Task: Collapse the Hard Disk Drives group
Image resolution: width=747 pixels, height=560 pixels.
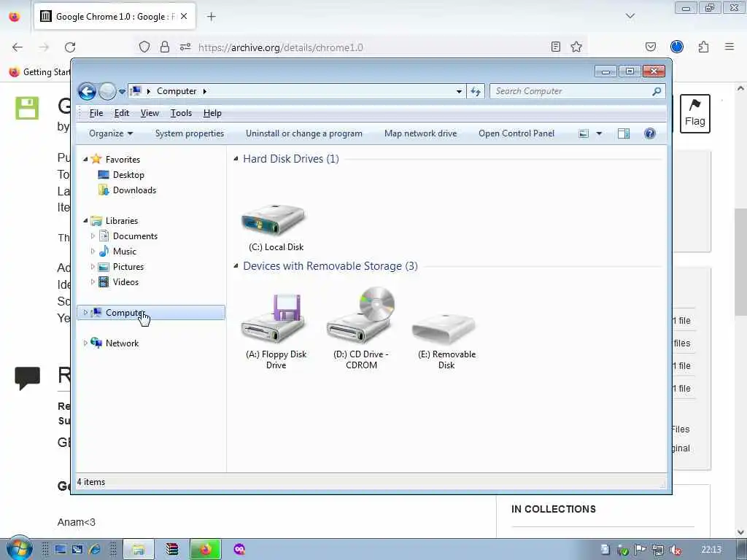Action: coord(236,158)
